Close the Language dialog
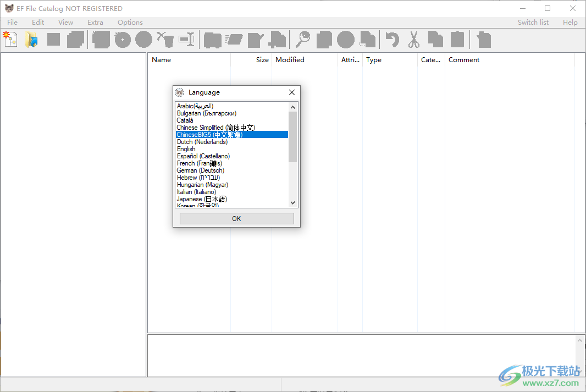 [x=292, y=92]
